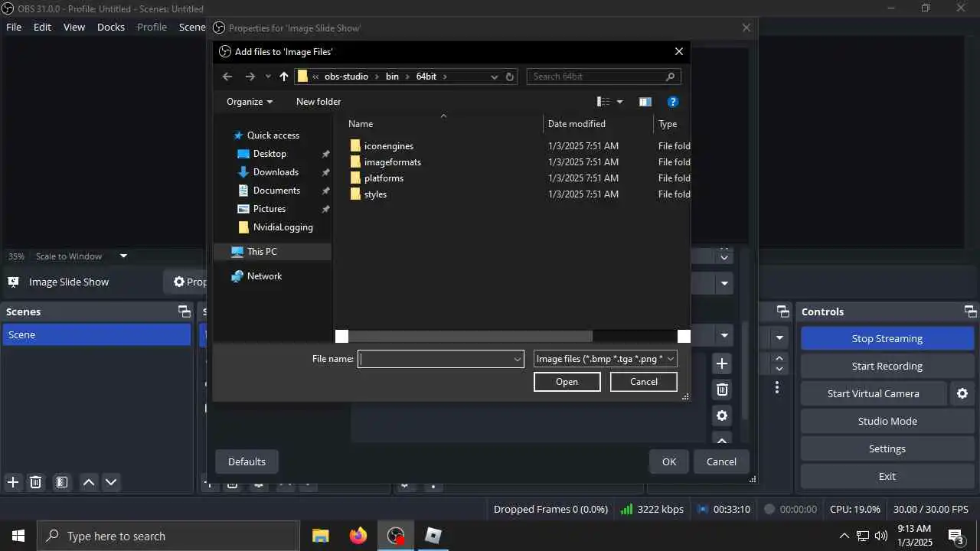Open the view options dropdown arrow
Image resolution: width=980 pixels, height=551 pixels.
pos(619,102)
